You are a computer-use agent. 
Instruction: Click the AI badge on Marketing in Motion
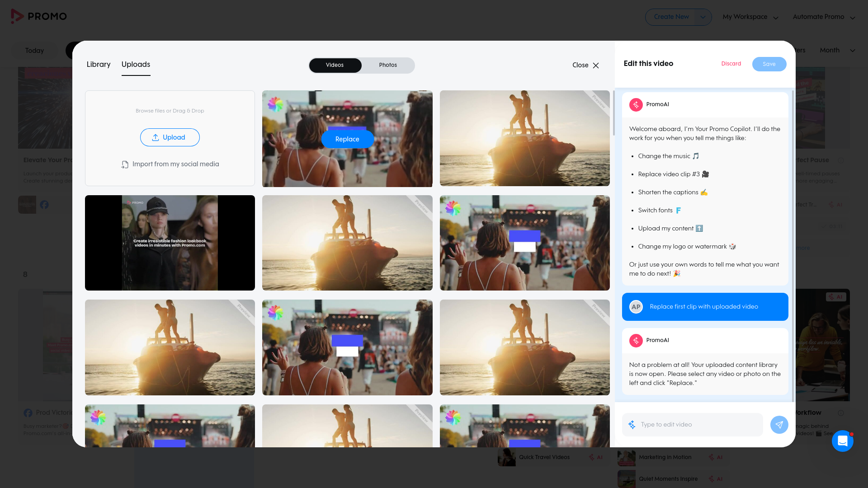pyautogui.click(x=715, y=457)
